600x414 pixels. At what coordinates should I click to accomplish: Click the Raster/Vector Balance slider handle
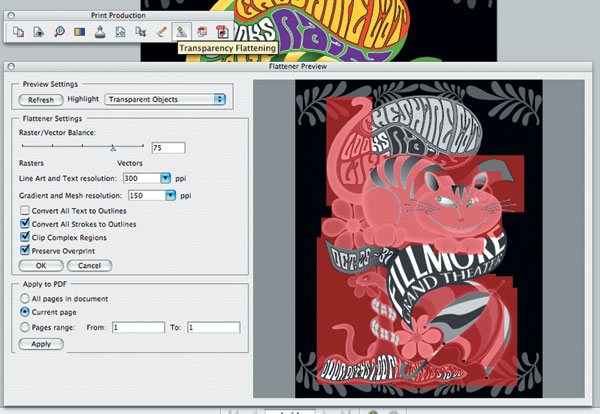(x=113, y=148)
